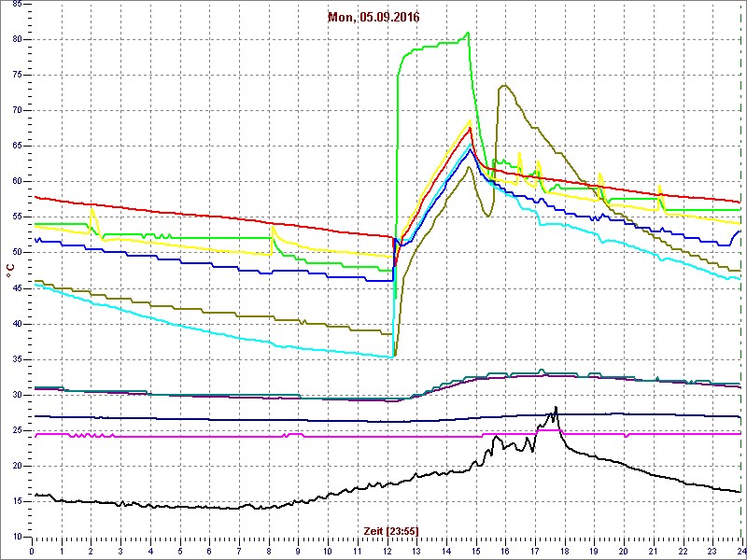Select the 35 tick label on temperature axis

(x=16, y=359)
